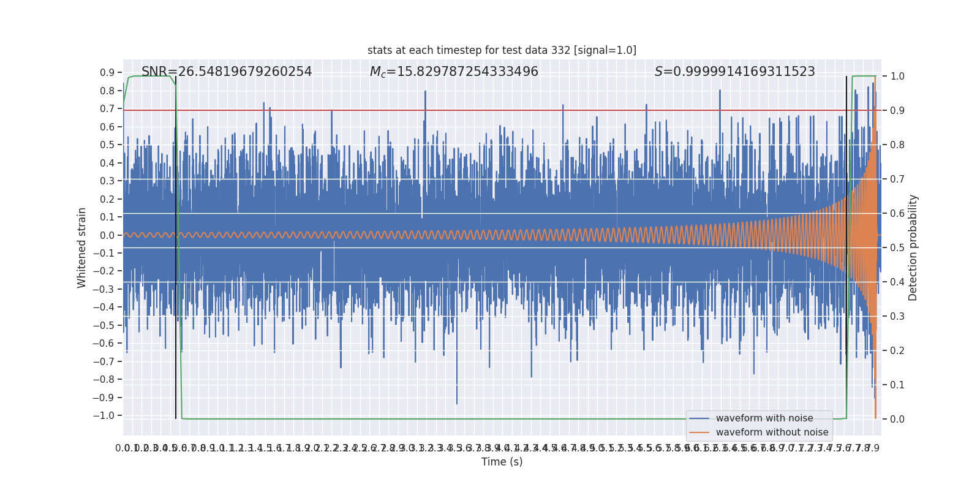Click the 'Whitened strain' y-axis label
980x490 pixels.
click(x=81, y=247)
